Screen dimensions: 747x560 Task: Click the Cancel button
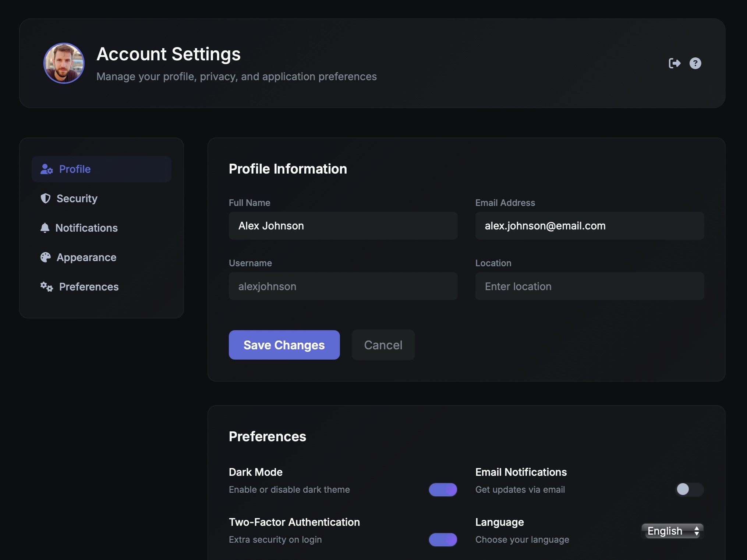(383, 345)
